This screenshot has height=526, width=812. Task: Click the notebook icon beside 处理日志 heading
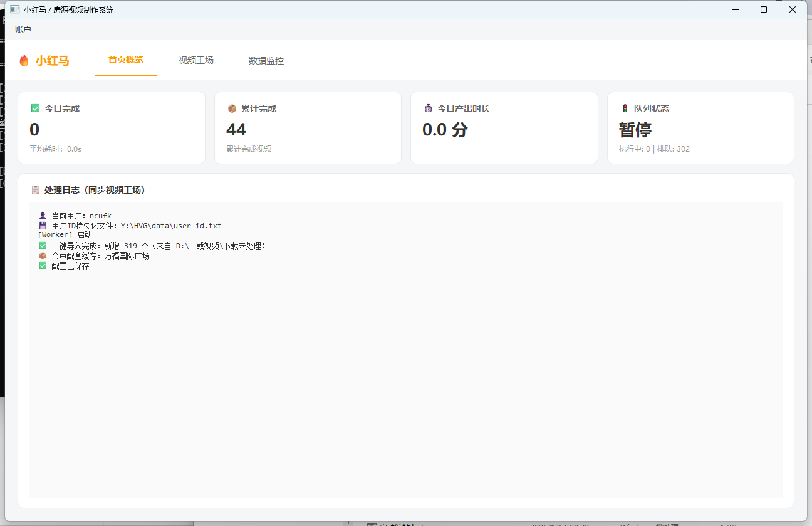(x=36, y=190)
